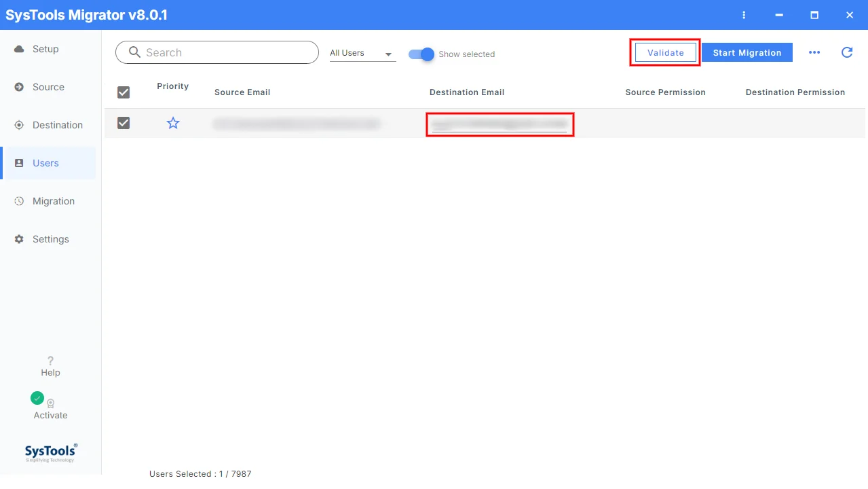Expand the All Users dropdown

(x=362, y=53)
